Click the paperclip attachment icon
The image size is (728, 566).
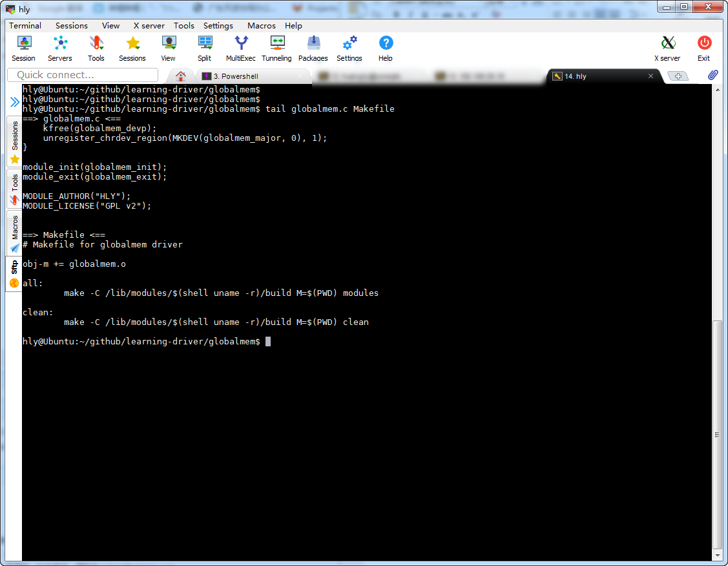click(712, 75)
